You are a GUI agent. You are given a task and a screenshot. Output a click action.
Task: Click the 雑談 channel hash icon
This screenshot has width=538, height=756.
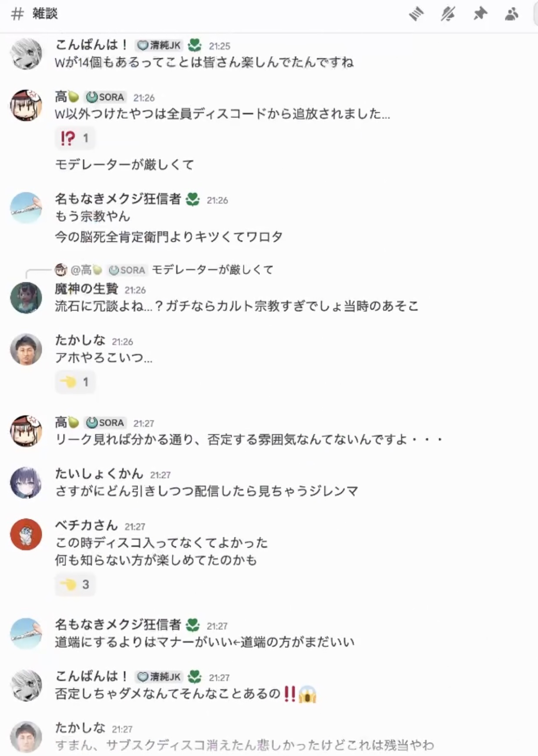click(x=17, y=14)
